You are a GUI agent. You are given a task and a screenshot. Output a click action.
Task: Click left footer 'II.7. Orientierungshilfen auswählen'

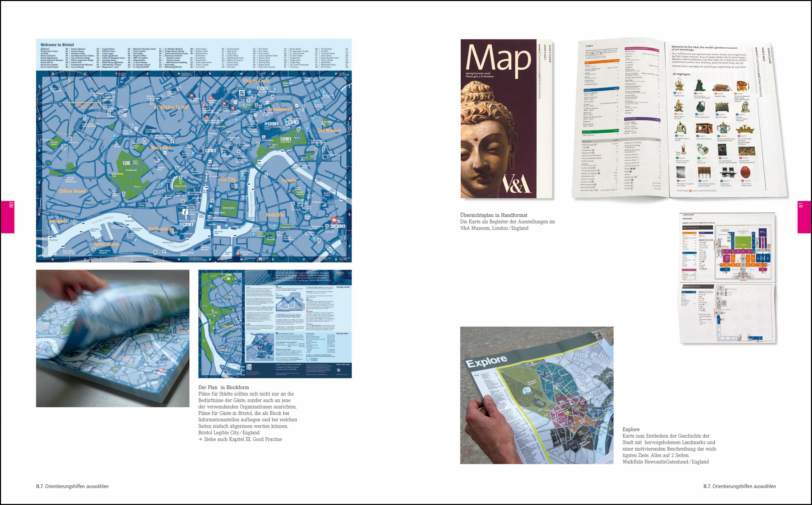coord(73,486)
